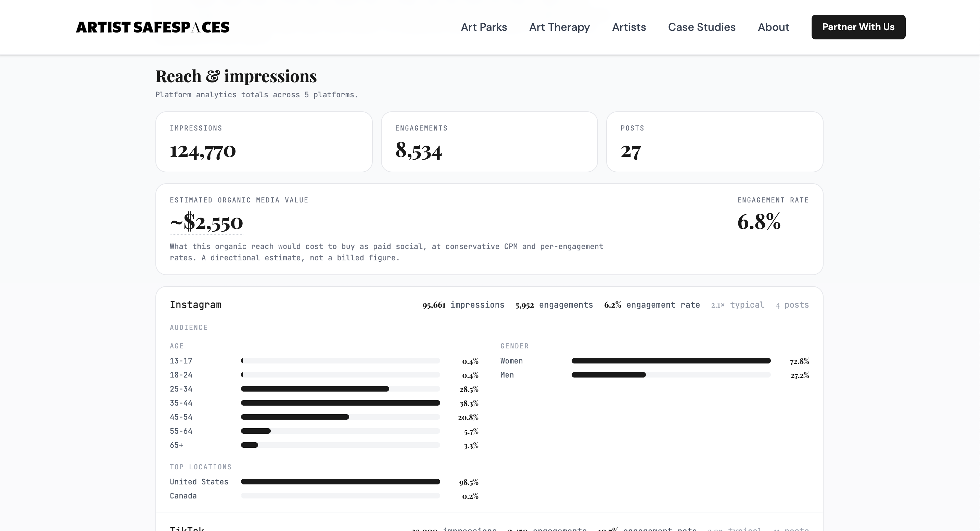
Task: Click the 38.3% value for ages 35-44
Action: click(469, 403)
